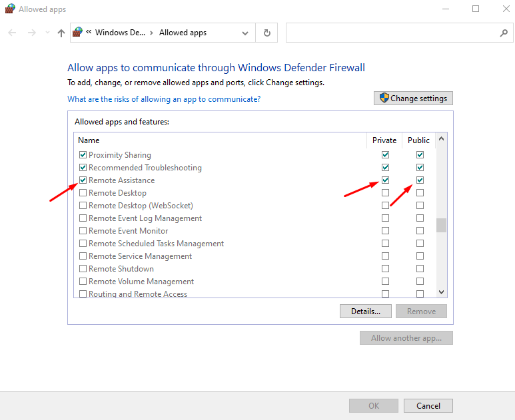Viewport: 515px width, 420px height.
Task: Select the Remote Event Log Management text
Action: [x=145, y=218]
